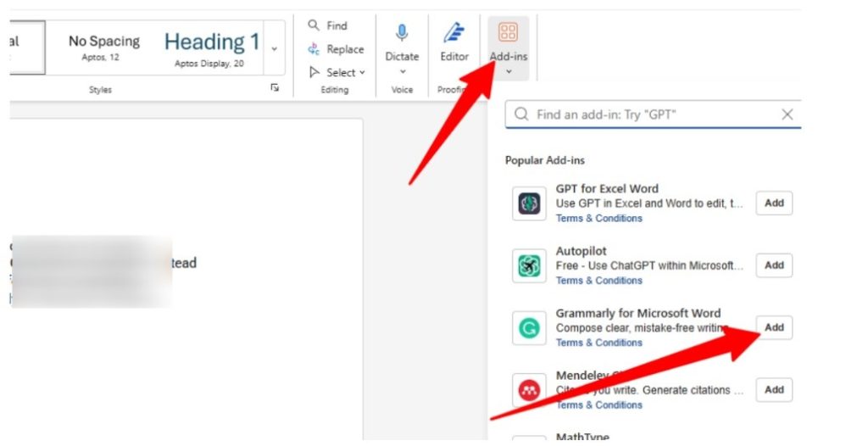Open the Replace tool
The height and width of the screenshot is (446, 868).
coord(336,49)
